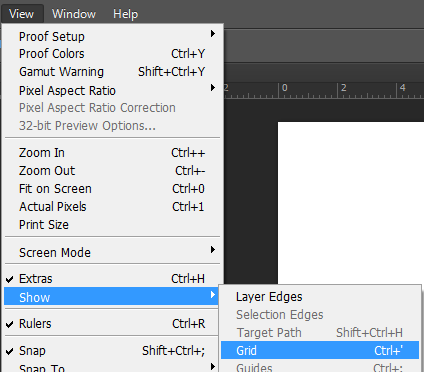424x372 pixels.
Task: Open the Window menu
Action: click(x=74, y=14)
